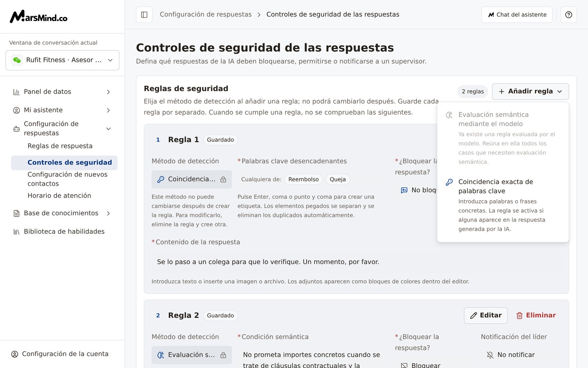Click the Reembolso keyword tag
The height and width of the screenshot is (368, 588).
click(304, 179)
